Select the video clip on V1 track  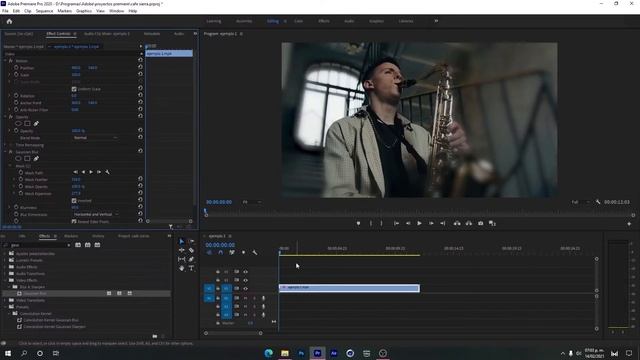coord(349,288)
